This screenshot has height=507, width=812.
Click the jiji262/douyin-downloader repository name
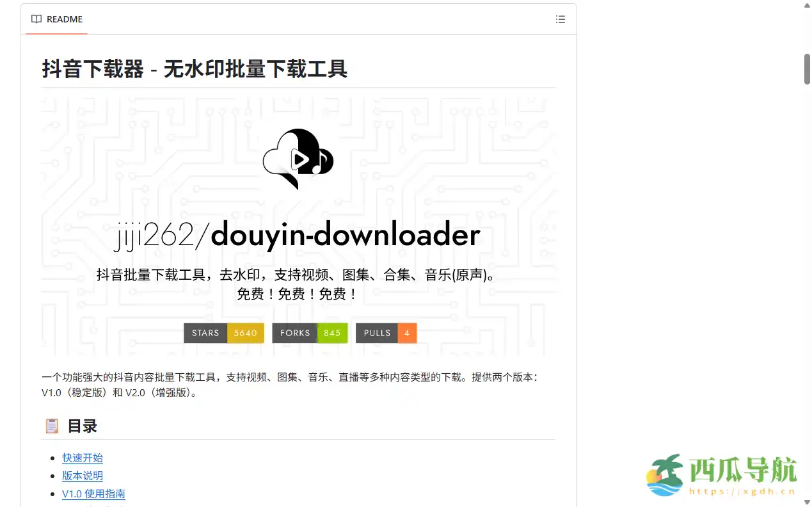click(x=298, y=234)
